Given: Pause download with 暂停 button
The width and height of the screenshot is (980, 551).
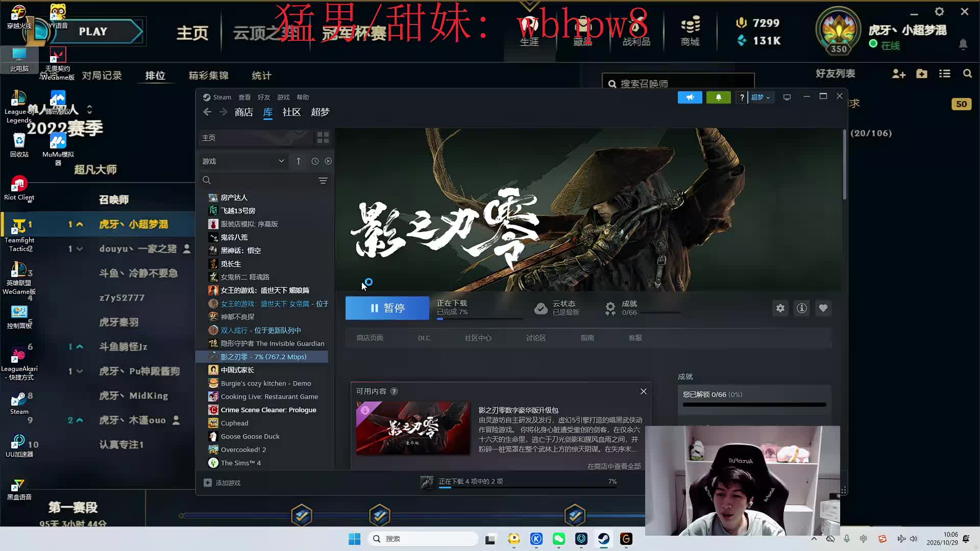Looking at the screenshot, I should 387,308.
